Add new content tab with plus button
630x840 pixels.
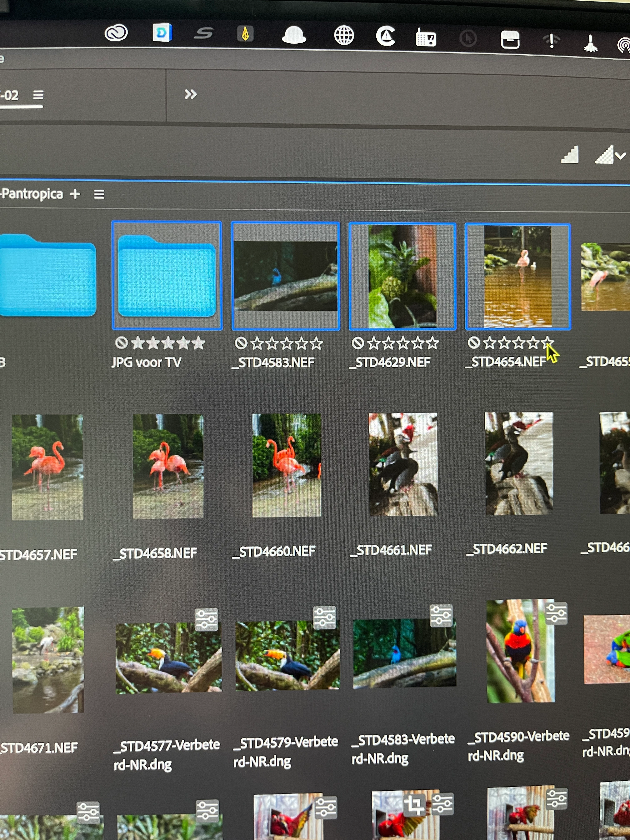(x=75, y=194)
